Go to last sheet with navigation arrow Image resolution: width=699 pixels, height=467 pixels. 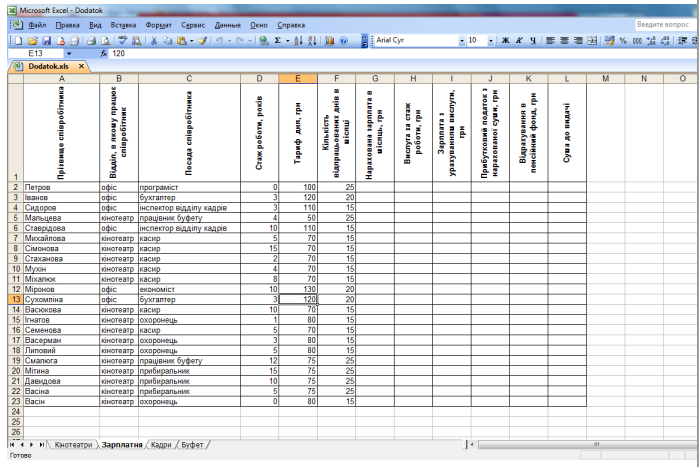41,445
